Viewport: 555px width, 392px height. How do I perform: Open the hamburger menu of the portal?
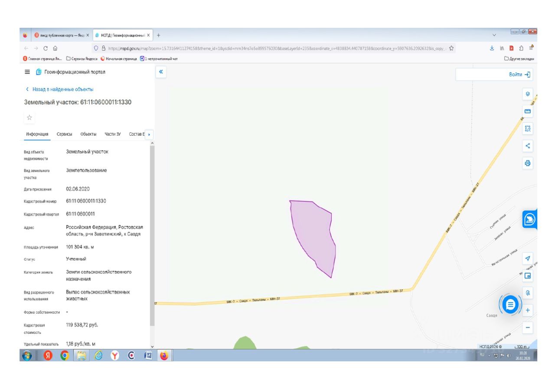(27, 72)
